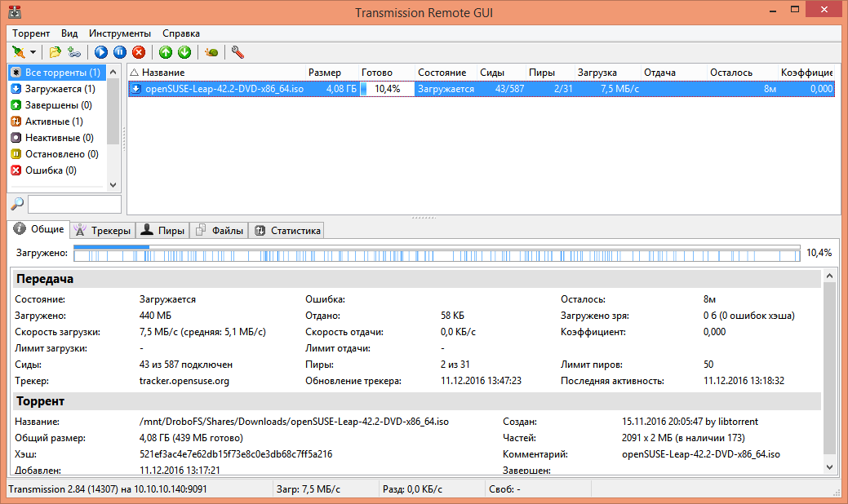Click the tracker.opensuse.org tracker value
This screenshot has height=504, width=848.
184,381
